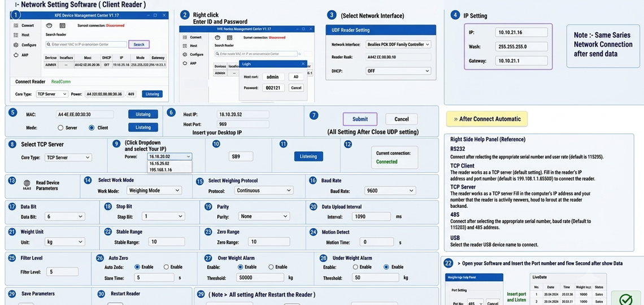Click the IP field showing 10.10.21.16
Screen dimensions: 644x305
521,32
